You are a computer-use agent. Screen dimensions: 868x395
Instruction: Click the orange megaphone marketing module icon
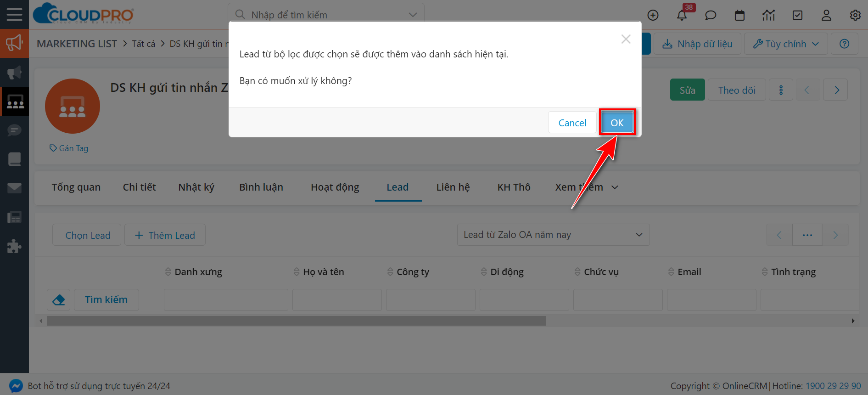pos(14,43)
